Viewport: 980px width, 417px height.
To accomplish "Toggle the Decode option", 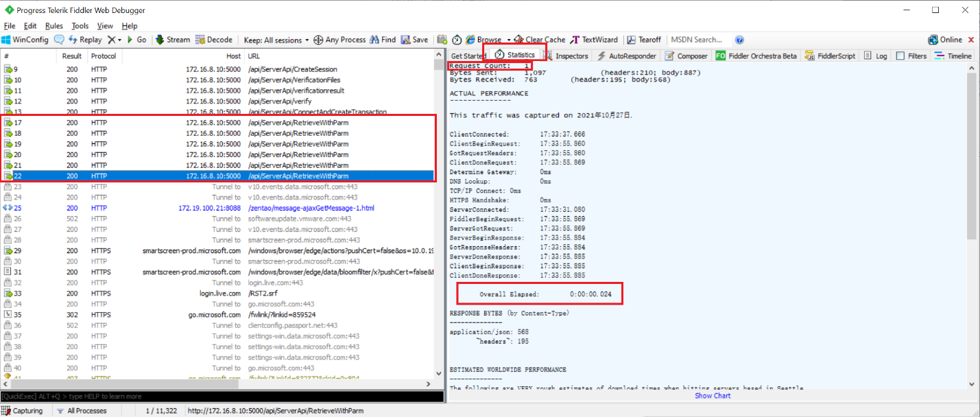I will 213,40.
